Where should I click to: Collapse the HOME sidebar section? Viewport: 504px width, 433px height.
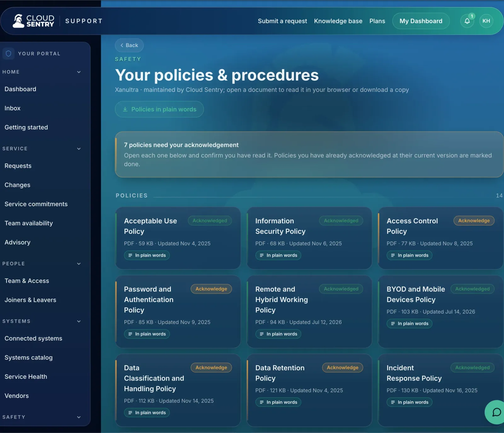(x=79, y=72)
